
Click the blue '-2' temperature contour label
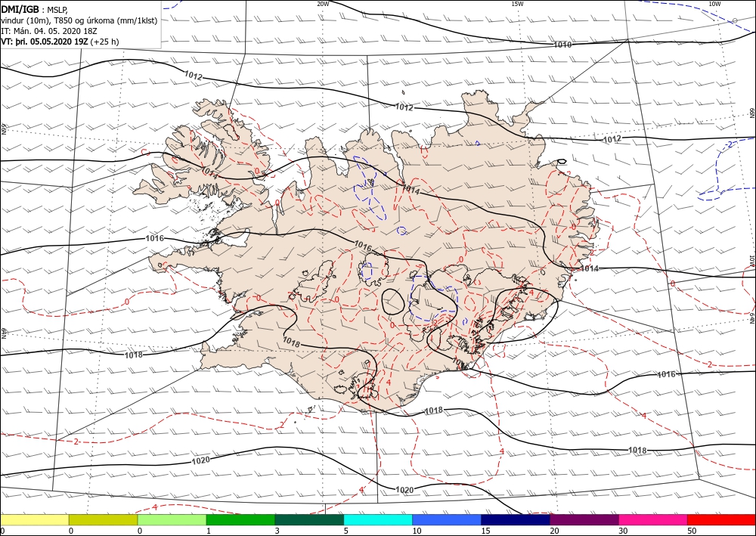729,144
